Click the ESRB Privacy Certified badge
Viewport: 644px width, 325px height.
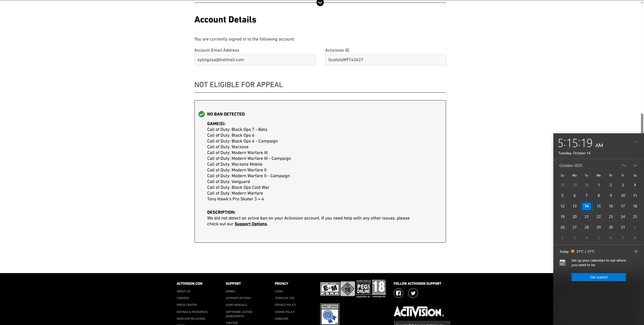click(x=330, y=314)
